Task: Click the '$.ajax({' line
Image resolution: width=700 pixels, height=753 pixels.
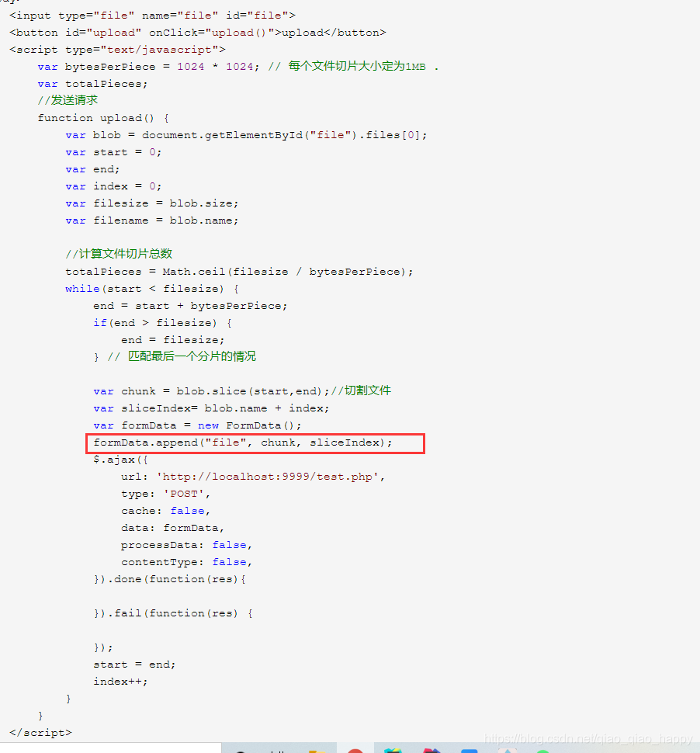Action: [x=120, y=460]
